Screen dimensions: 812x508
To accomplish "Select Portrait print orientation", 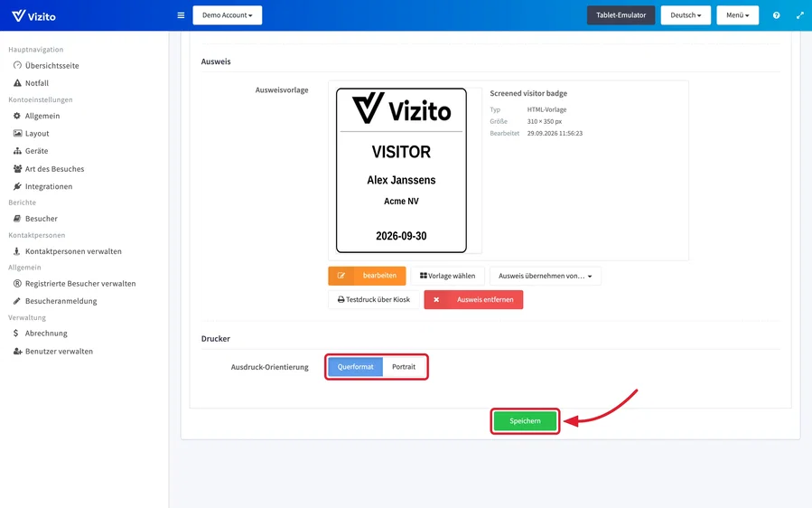I will coord(404,367).
